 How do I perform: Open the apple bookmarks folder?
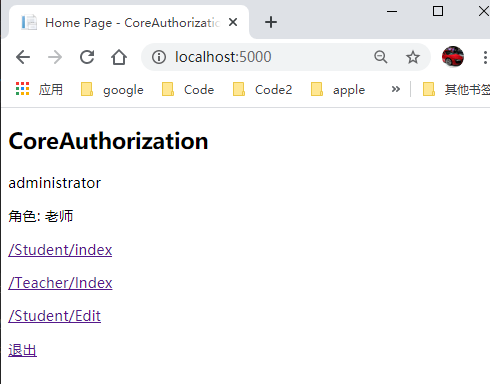pos(338,89)
